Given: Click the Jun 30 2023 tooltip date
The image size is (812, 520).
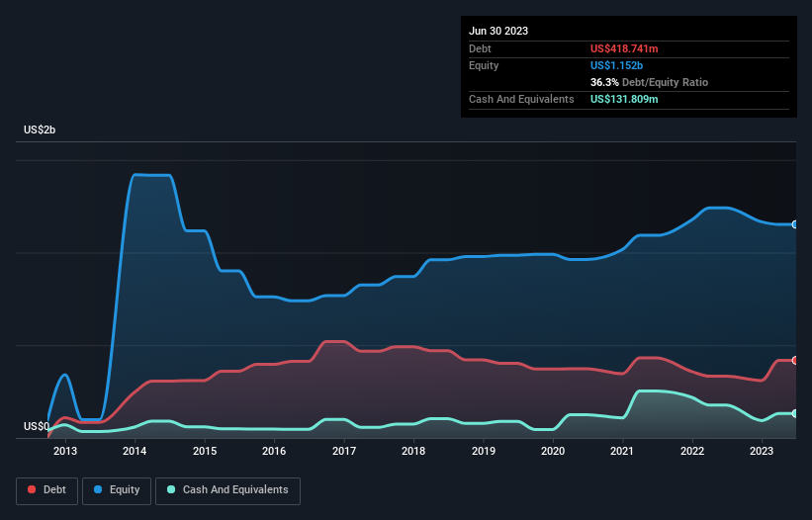Looking at the screenshot, I should (x=498, y=31).
